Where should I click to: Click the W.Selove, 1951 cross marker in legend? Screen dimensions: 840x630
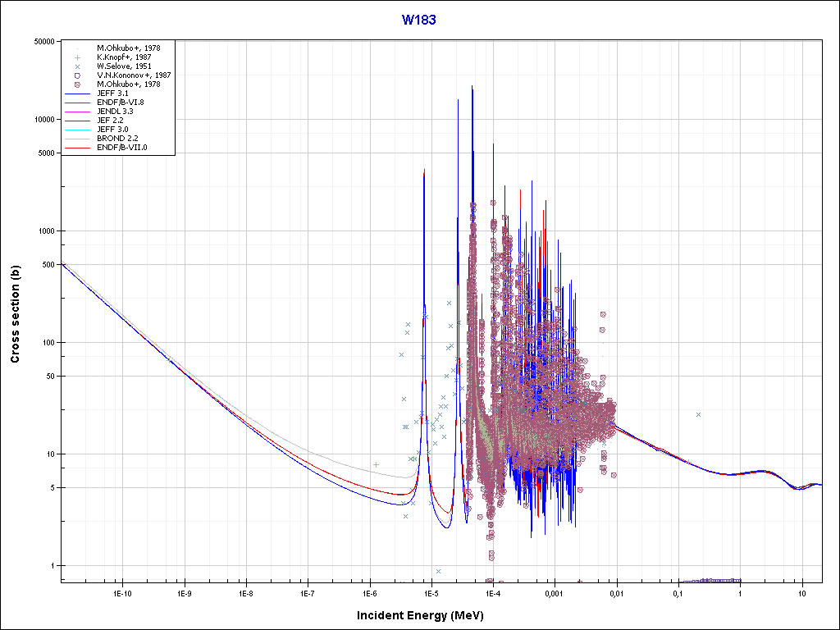pos(76,66)
